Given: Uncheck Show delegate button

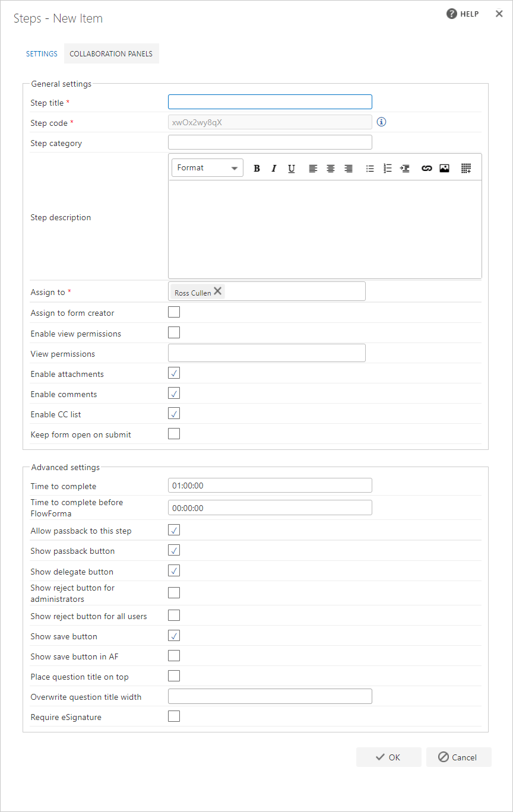Looking at the screenshot, I should 174,571.
